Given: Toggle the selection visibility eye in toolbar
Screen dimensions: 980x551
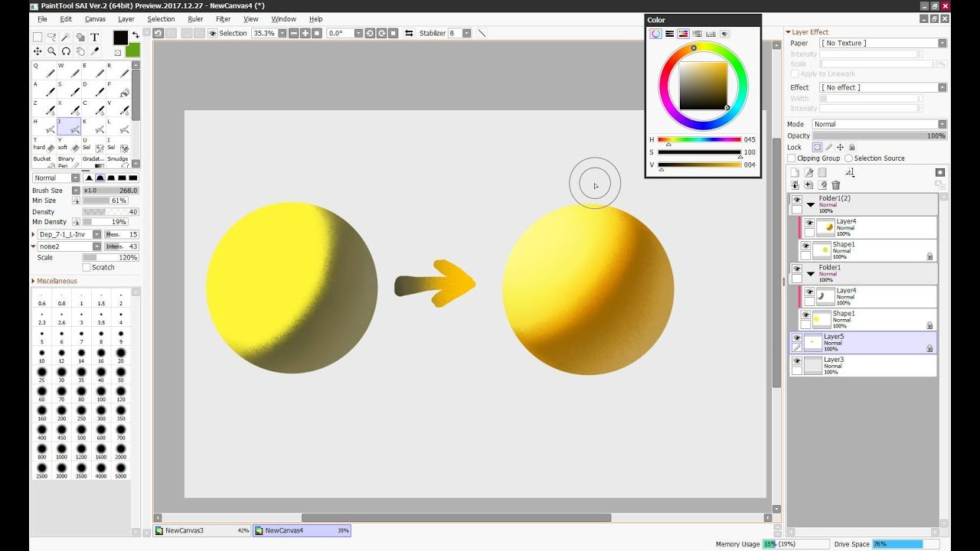Looking at the screenshot, I should 213,33.
